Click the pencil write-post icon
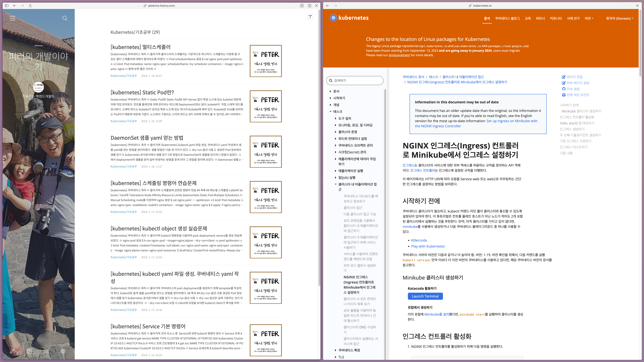The width and height of the screenshot is (644, 362). pos(12,351)
